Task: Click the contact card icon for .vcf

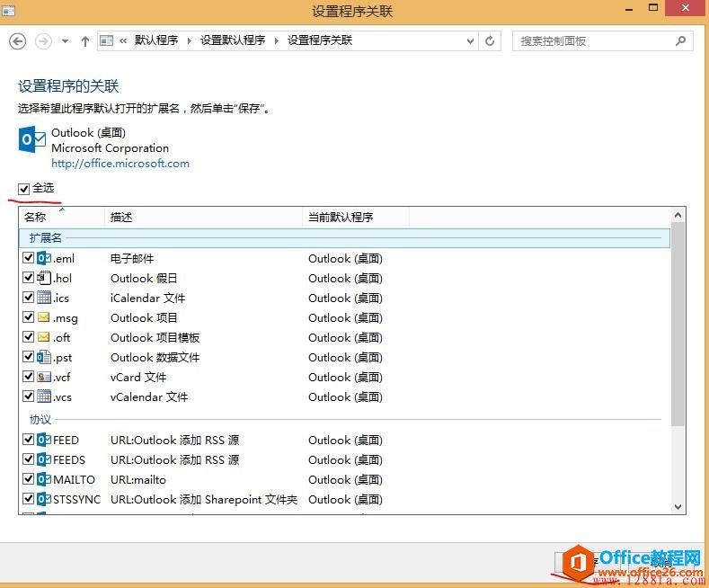Action: pyautogui.click(x=43, y=378)
